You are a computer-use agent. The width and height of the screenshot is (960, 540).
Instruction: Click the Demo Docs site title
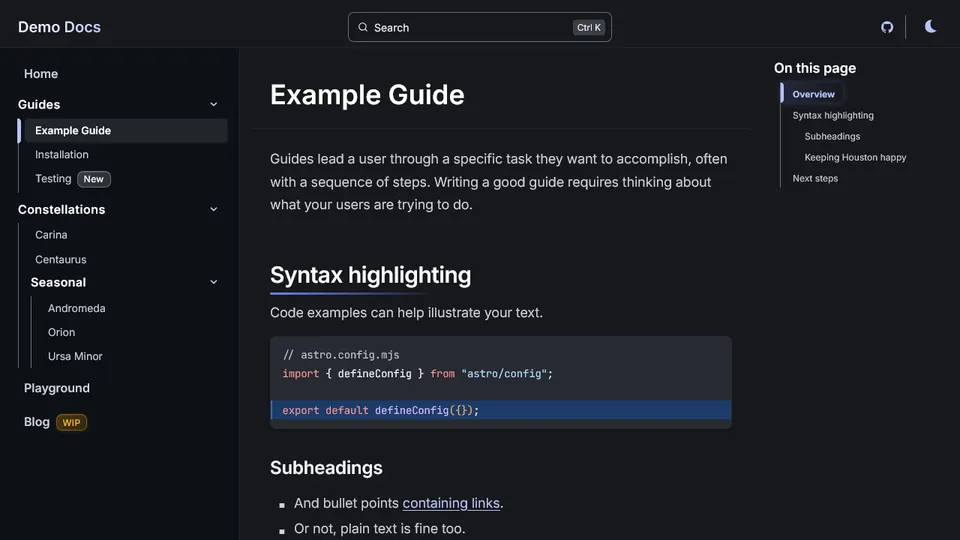point(59,27)
